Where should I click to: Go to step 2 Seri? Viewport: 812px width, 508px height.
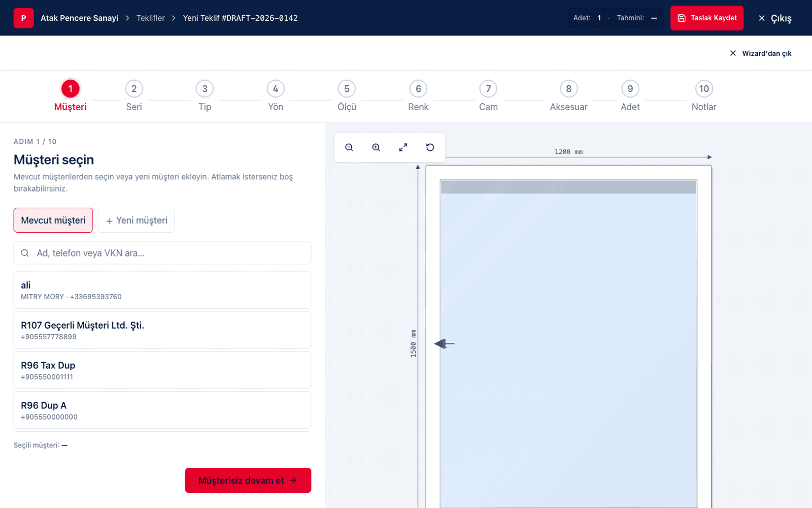click(x=134, y=96)
